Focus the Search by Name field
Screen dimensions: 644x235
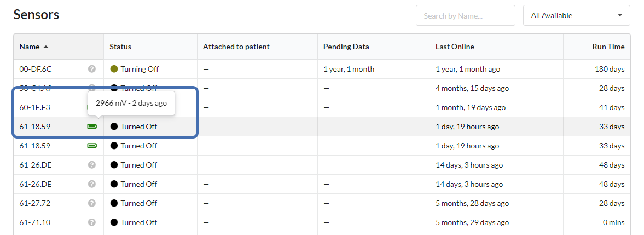pyautogui.click(x=465, y=15)
